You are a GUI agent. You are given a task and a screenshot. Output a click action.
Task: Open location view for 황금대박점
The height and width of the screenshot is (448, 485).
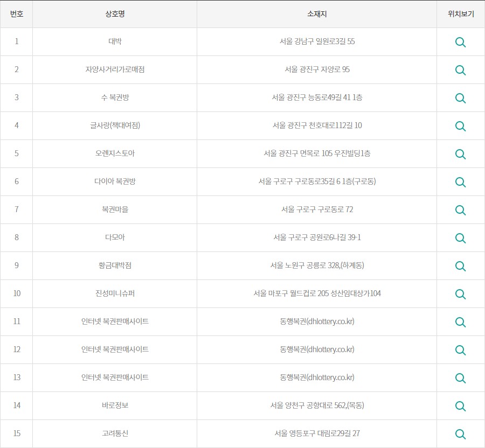(x=460, y=266)
